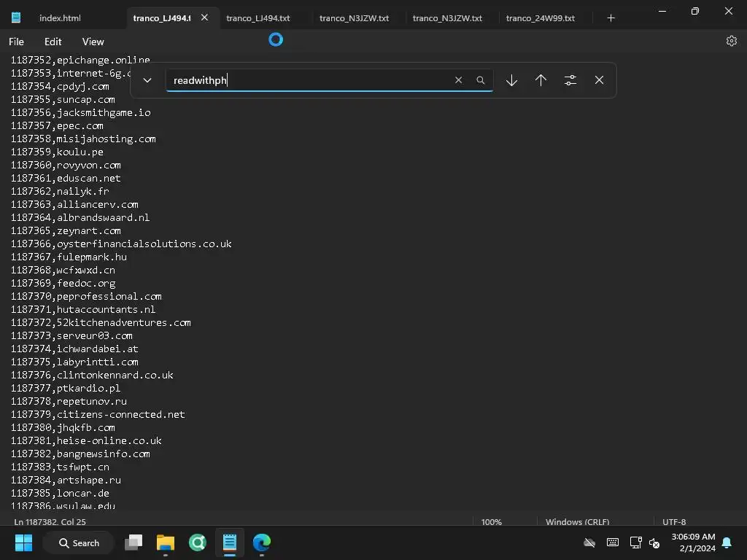Click the taskbar Search box
This screenshot has width=747, height=560.
[x=79, y=542]
